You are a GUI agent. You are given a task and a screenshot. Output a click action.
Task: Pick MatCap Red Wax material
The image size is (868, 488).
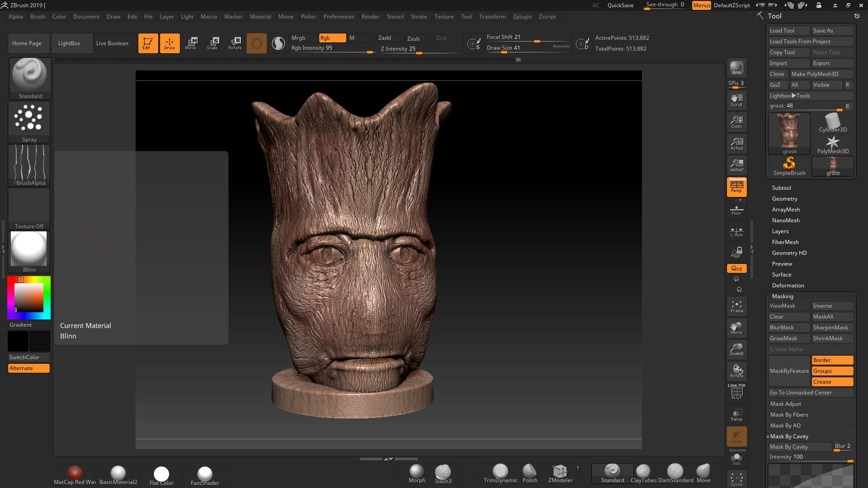coord(75,475)
